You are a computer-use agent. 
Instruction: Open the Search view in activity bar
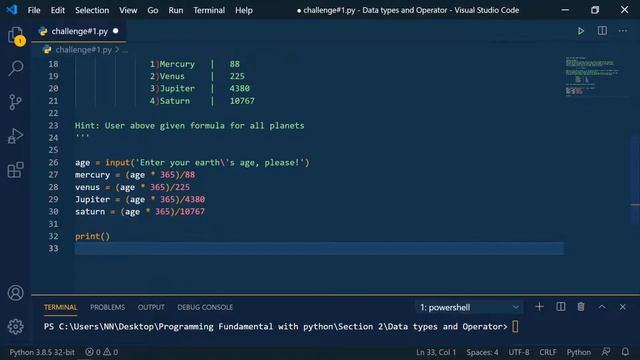click(x=16, y=68)
